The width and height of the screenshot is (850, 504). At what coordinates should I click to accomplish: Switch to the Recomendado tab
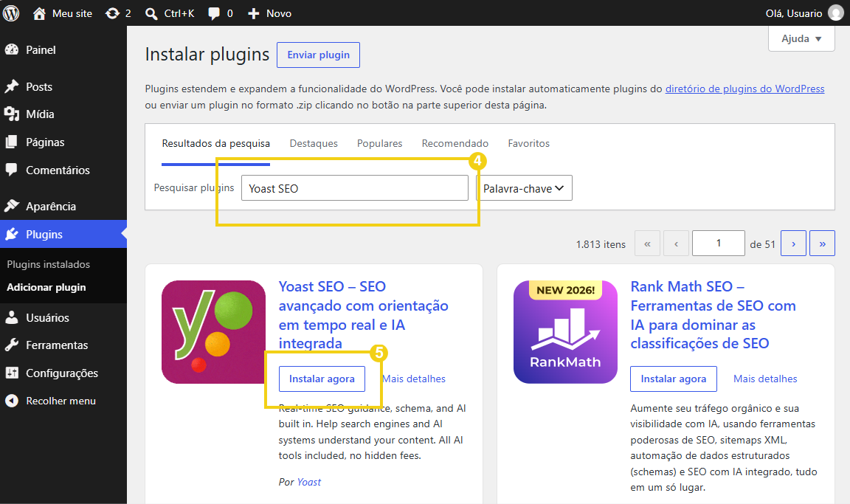[x=455, y=144]
